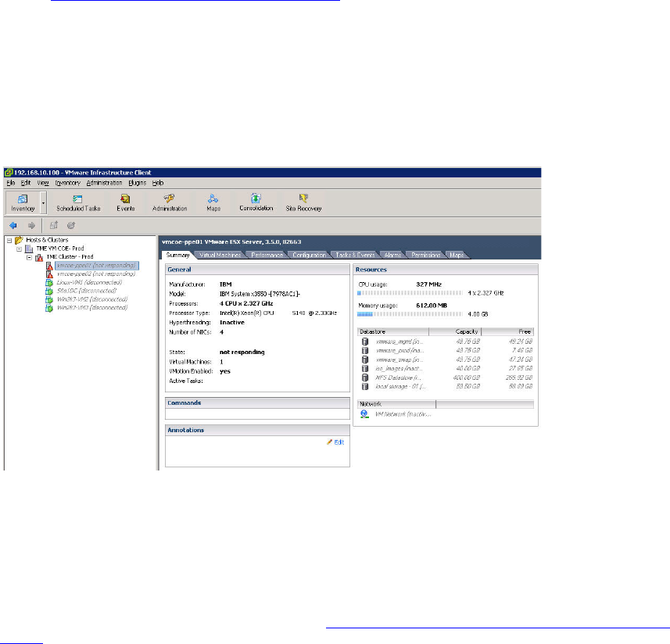Click the Events toolbar icon
This screenshot has width=670, height=644.
pos(125,202)
